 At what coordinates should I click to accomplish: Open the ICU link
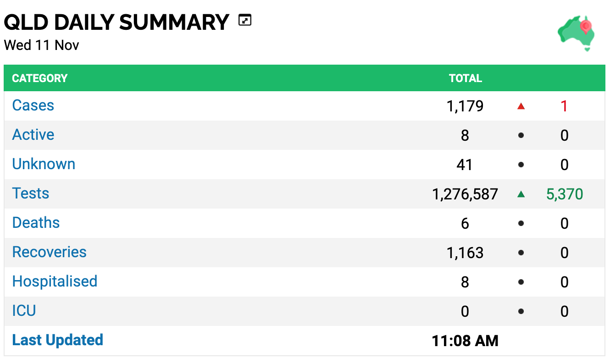pyautogui.click(x=24, y=311)
